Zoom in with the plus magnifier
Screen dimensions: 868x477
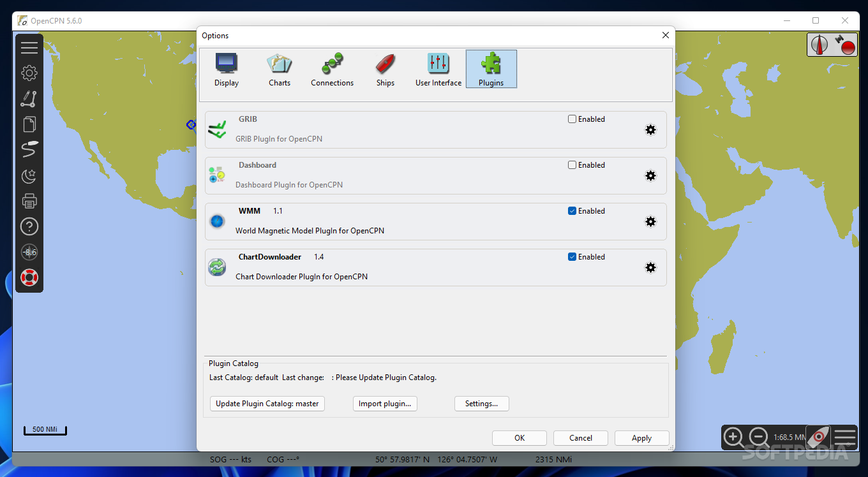pos(733,437)
